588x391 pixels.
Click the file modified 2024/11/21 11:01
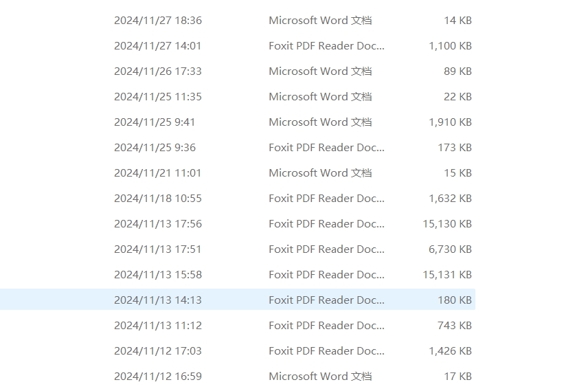pos(158,173)
